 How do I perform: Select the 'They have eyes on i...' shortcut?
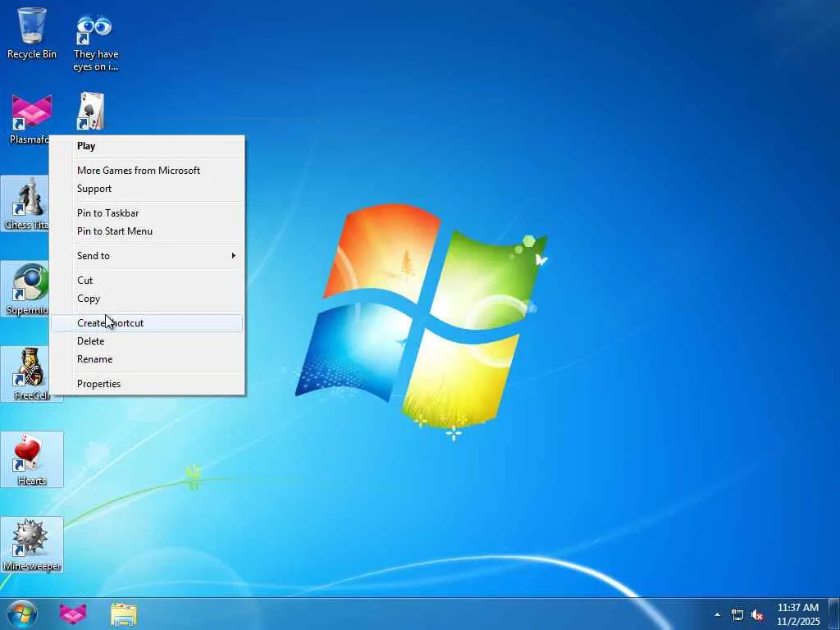(95, 43)
